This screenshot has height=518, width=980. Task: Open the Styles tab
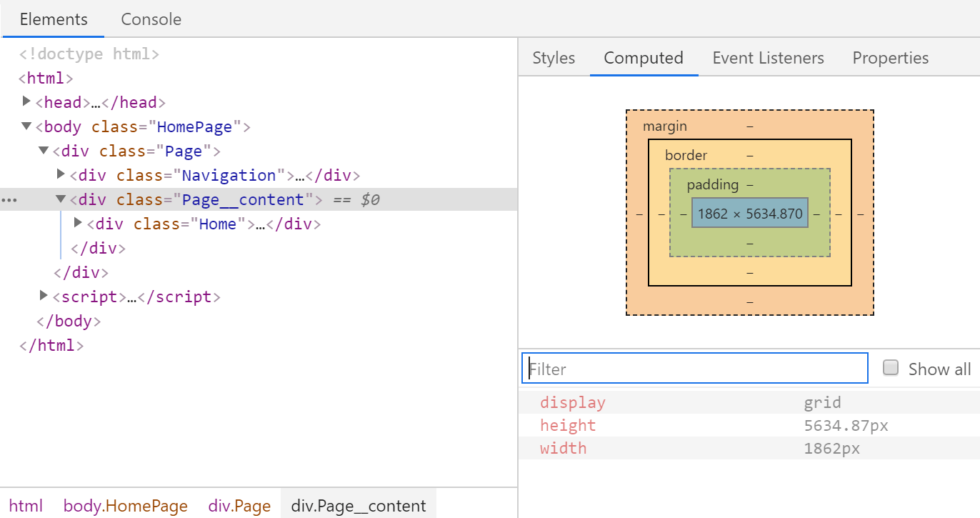tap(554, 58)
